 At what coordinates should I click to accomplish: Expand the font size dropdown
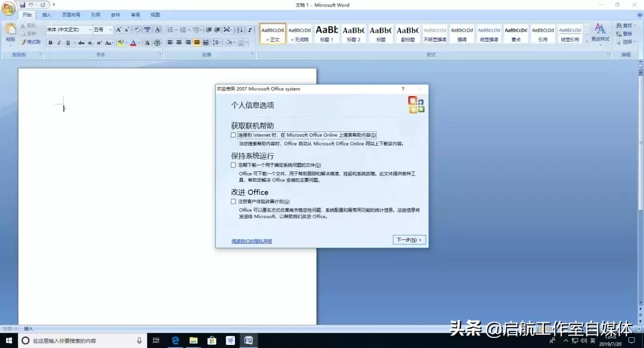(110, 29)
